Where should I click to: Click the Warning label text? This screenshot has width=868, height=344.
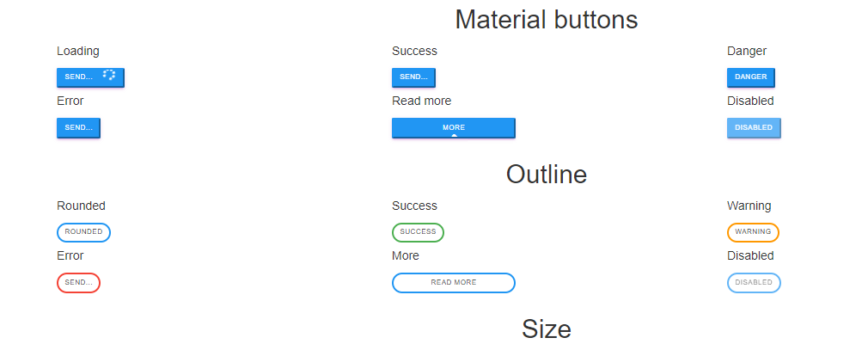pos(749,206)
